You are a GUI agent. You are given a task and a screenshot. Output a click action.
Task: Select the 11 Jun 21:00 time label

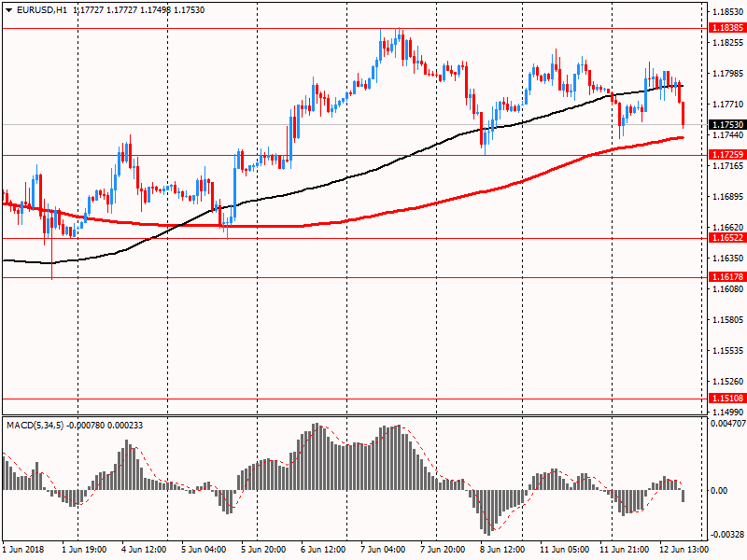pos(624,550)
